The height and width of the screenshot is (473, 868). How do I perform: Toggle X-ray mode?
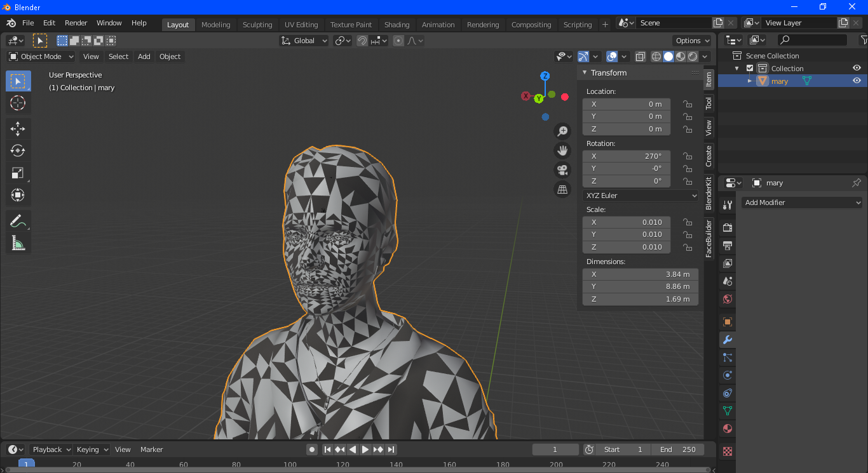641,57
